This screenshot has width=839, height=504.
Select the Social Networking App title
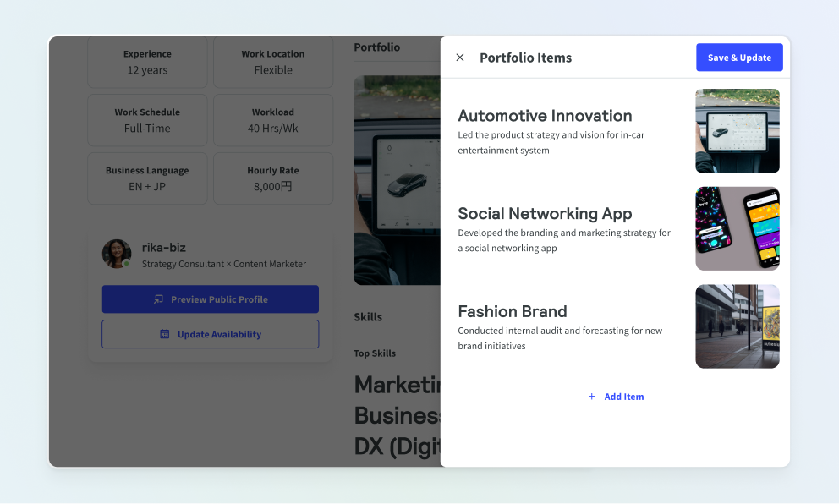(545, 213)
